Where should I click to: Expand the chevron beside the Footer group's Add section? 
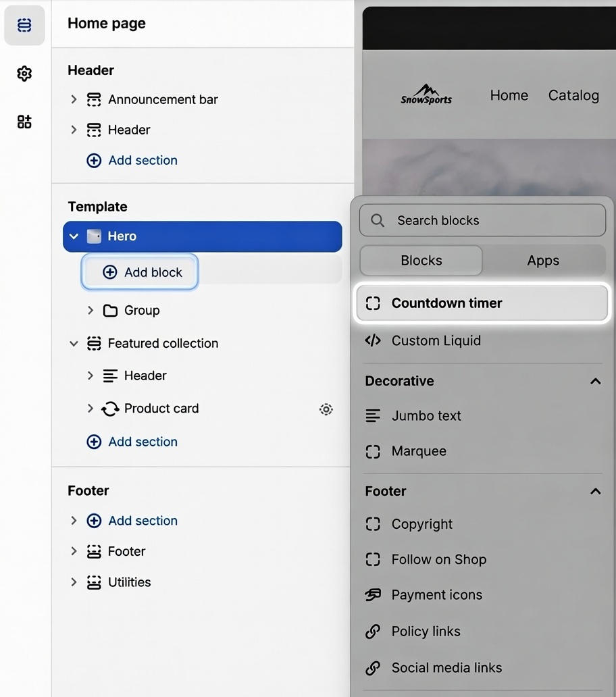tap(74, 521)
